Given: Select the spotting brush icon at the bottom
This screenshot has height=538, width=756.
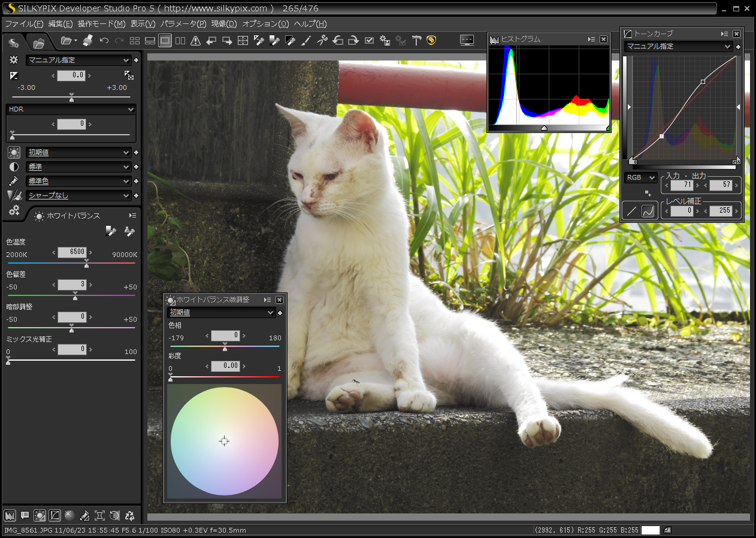Looking at the screenshot, I should (84, 515).
